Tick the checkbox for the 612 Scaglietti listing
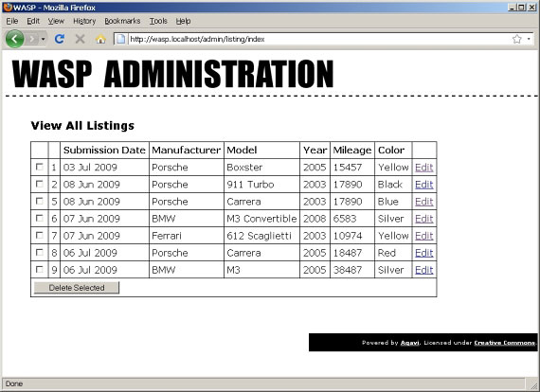Image resolution: width=540 pixels, height=392 pixels. (40, 235)
